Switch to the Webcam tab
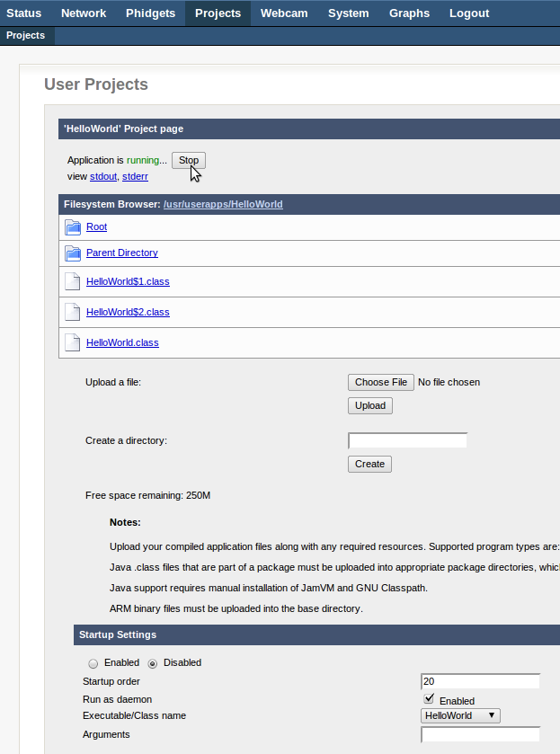The width and height of the screenshot is (560, 754). pyautogui.click(x=283, y=13)
